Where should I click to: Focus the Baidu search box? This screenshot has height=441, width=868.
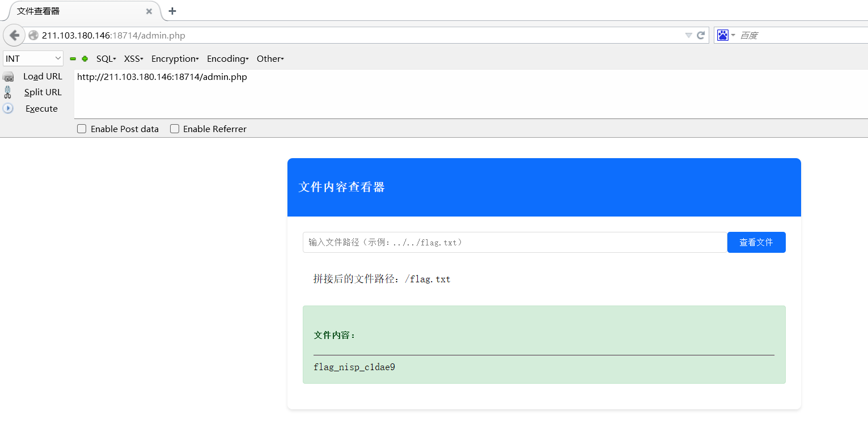803,35
